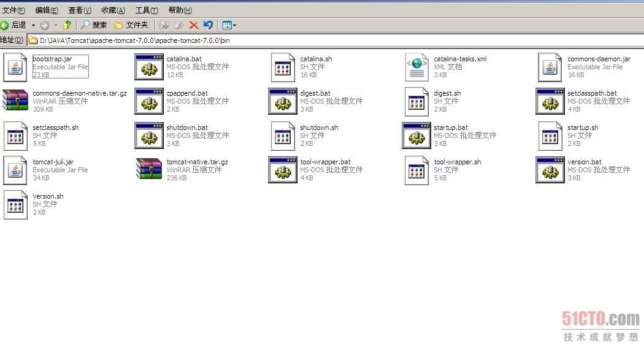Expand the forward history dropdown arrow
The height and width of the screenshot is (347, 644).
55,25
